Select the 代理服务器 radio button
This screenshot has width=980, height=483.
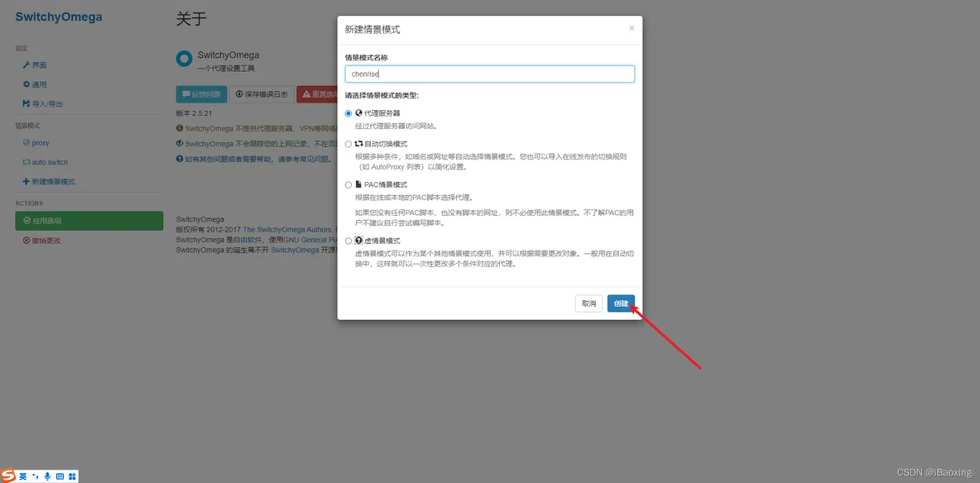(348, 114)
